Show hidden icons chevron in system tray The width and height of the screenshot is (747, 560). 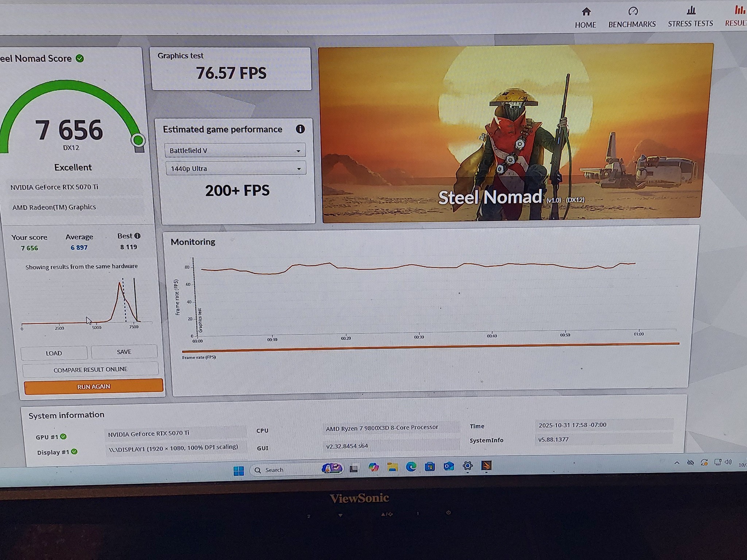(677, 463)
